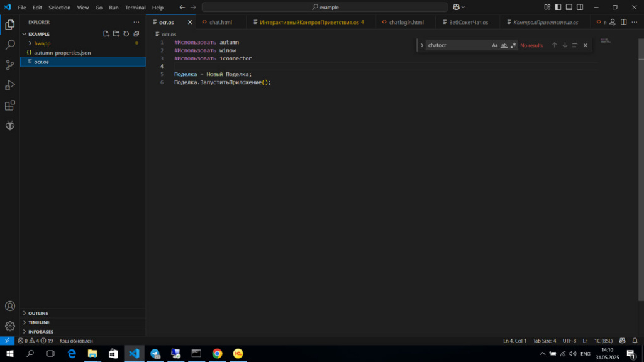
Task: Toggle match case in find
Action: coord(494,45)
